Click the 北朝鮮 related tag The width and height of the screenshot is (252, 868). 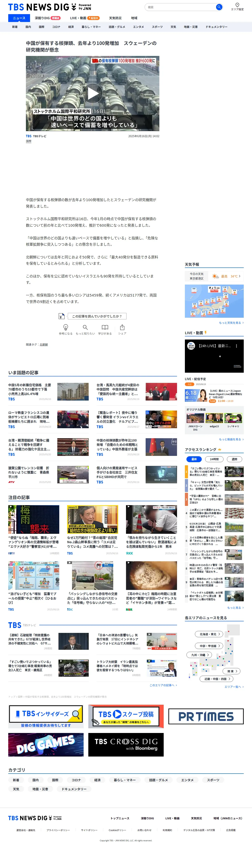point(44,344)
